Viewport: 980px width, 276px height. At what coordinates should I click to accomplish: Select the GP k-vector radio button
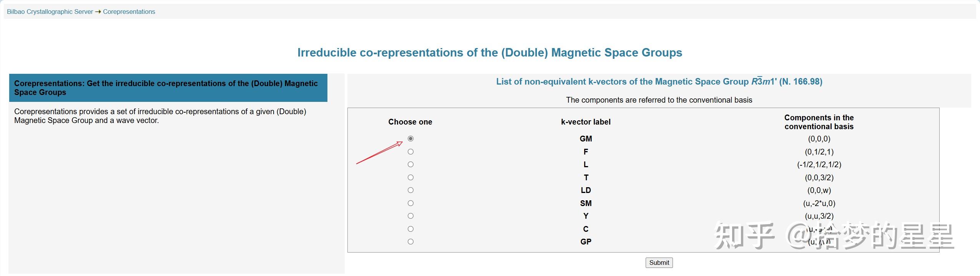pyautogui.click(x=410, y=242)
